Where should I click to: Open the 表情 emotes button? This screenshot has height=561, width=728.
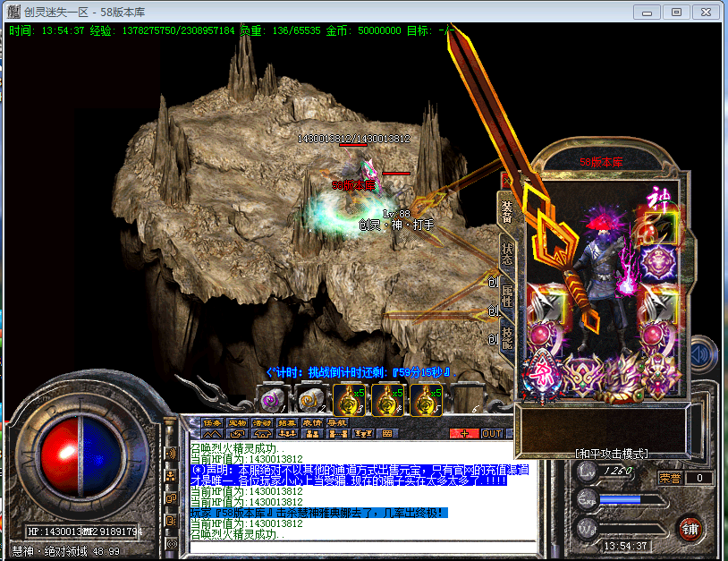[312, 422]
